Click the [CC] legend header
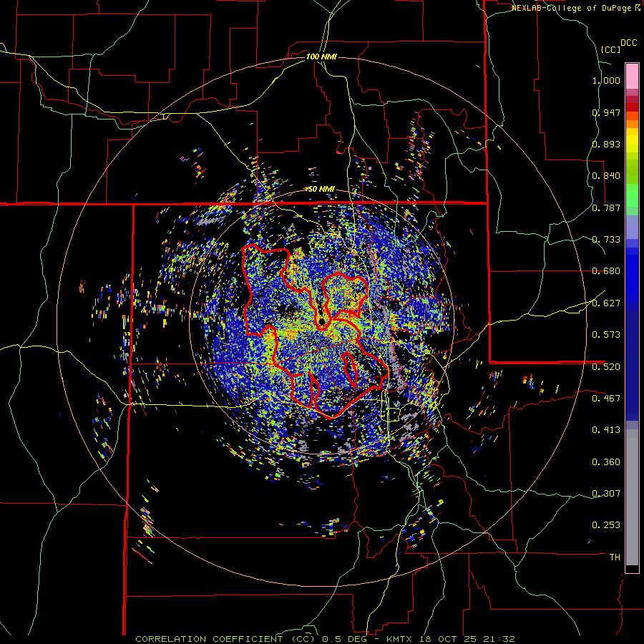644x644 pixels. [x=610, y=49]
